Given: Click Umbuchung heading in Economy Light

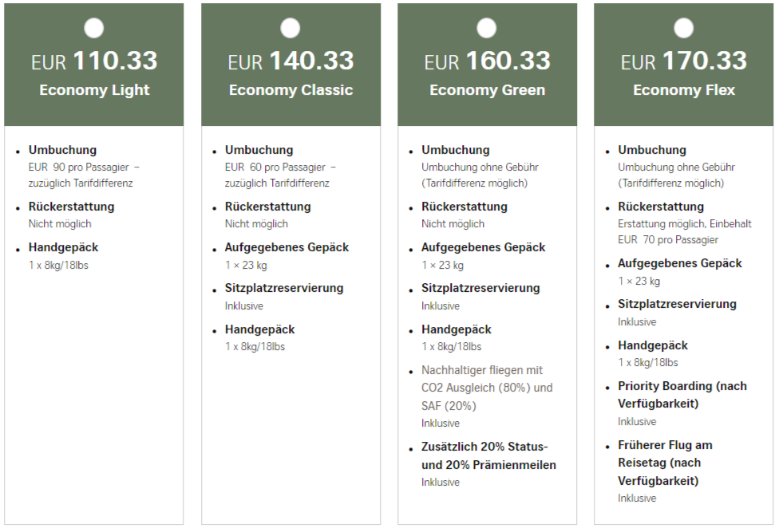Looking at the screenshot, I should point(62,150).
